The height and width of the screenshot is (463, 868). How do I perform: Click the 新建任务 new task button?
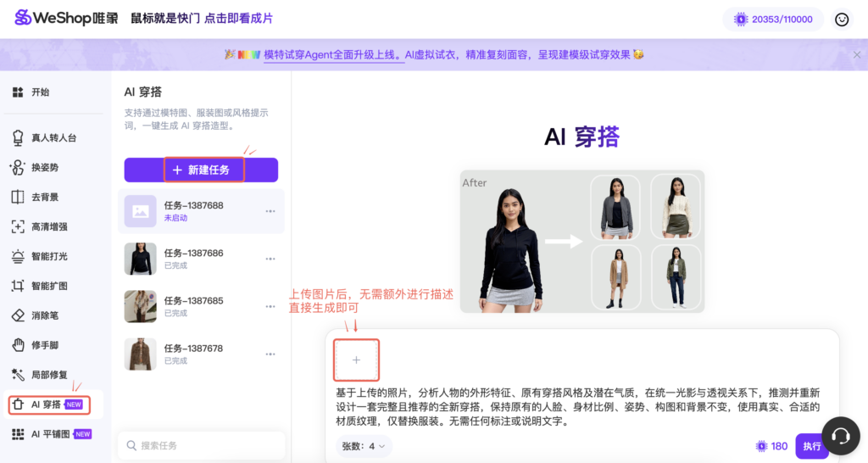tap(201, 170)
